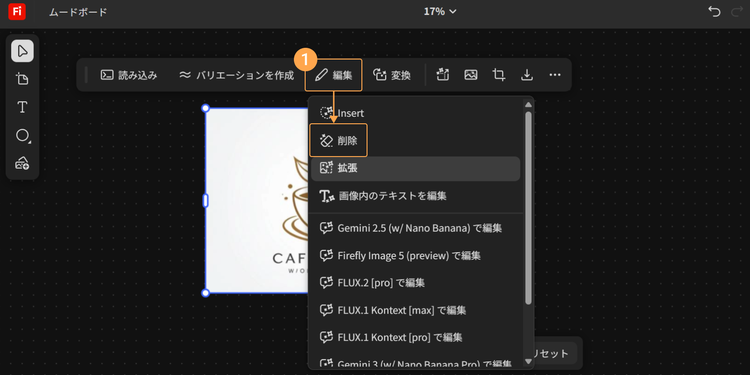Open the three-dots more options menu
Image resolution: width=750 pixels, height=375 pixels.
[555, 75]
